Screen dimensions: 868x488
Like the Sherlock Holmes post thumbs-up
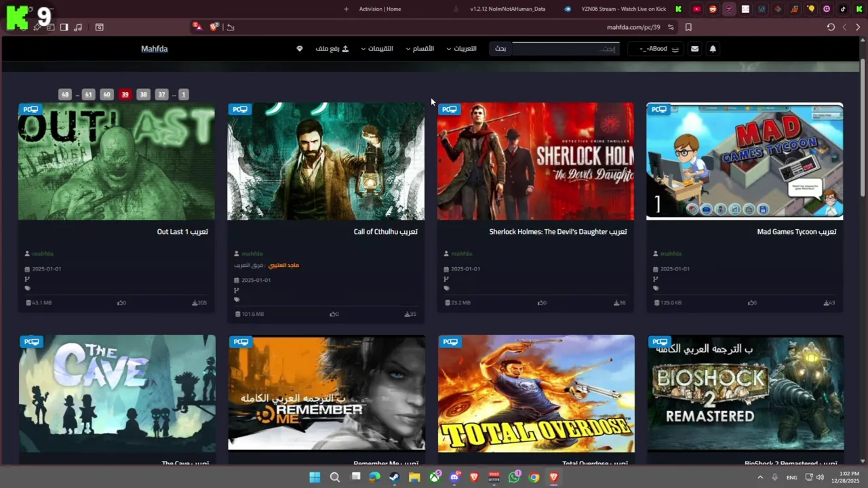[x=541, y=303]
